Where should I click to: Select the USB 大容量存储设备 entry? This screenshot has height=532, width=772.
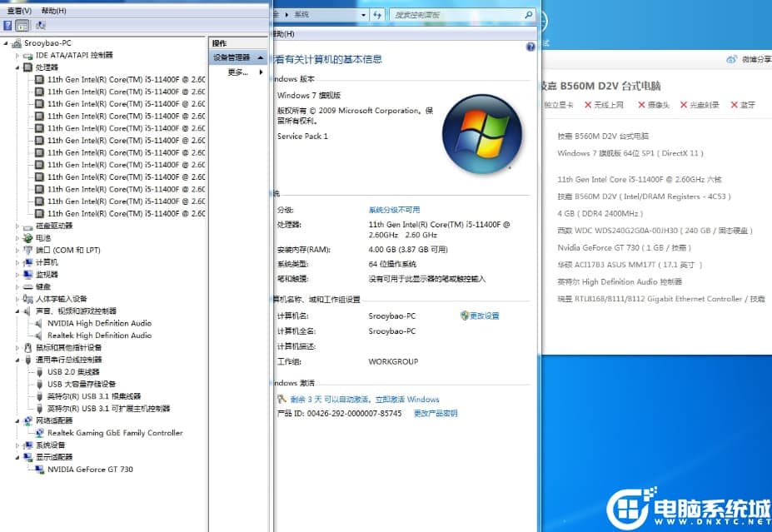(82, 384)
